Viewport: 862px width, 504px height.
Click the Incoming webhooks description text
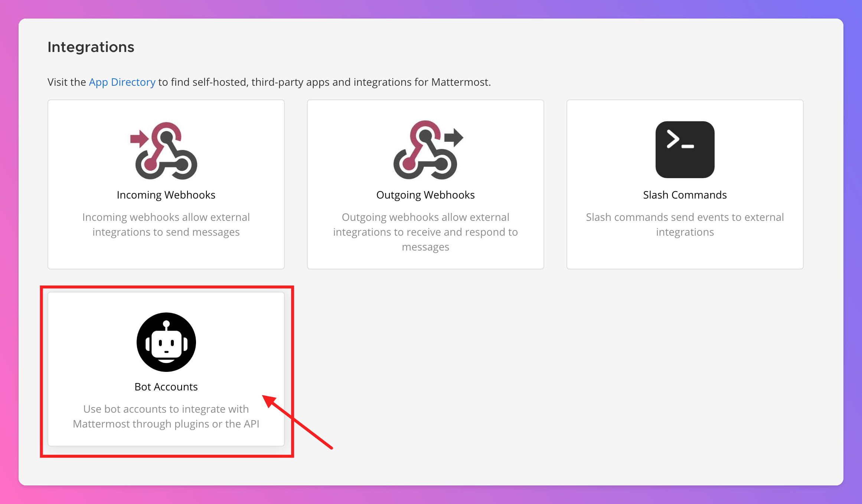click(166, 225)
